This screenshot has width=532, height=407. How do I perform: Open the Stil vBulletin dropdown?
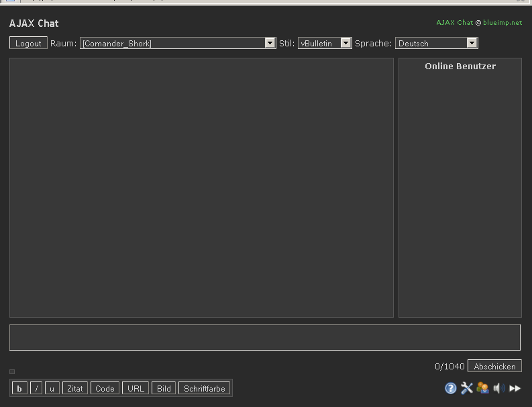pos(325,43)
